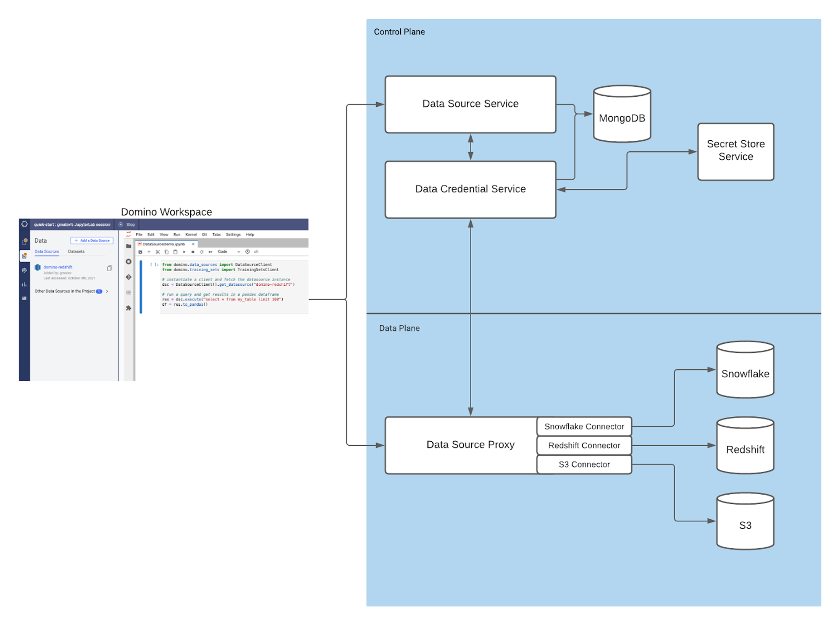The width and height of the screenshot is (840, 625).
Task: Open the extension manager puzzle icon
Action: click(x=128, y=308)
